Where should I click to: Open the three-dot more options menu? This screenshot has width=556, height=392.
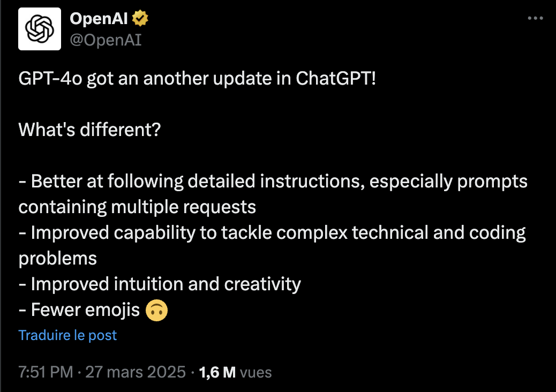(x=535, y=18)
